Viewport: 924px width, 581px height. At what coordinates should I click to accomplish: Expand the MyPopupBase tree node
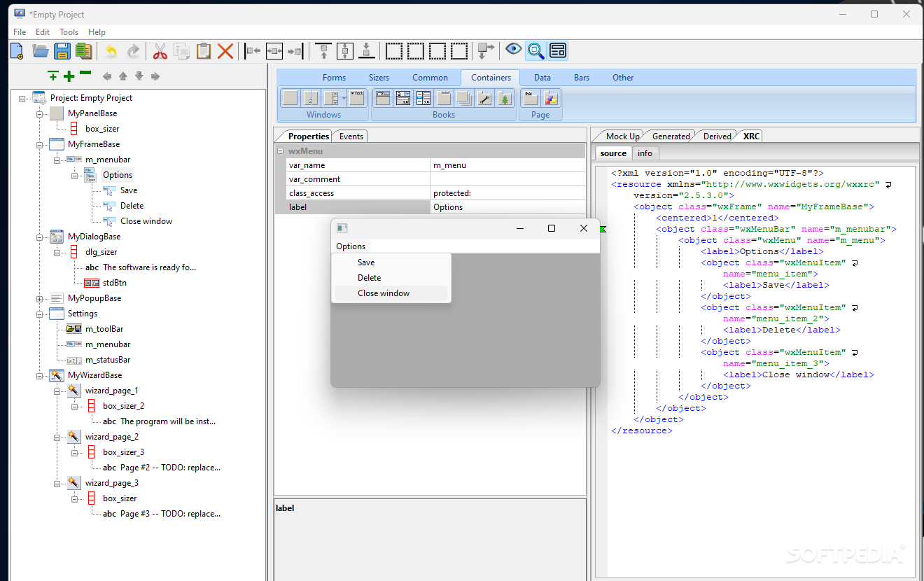click(x=41, y=298)
